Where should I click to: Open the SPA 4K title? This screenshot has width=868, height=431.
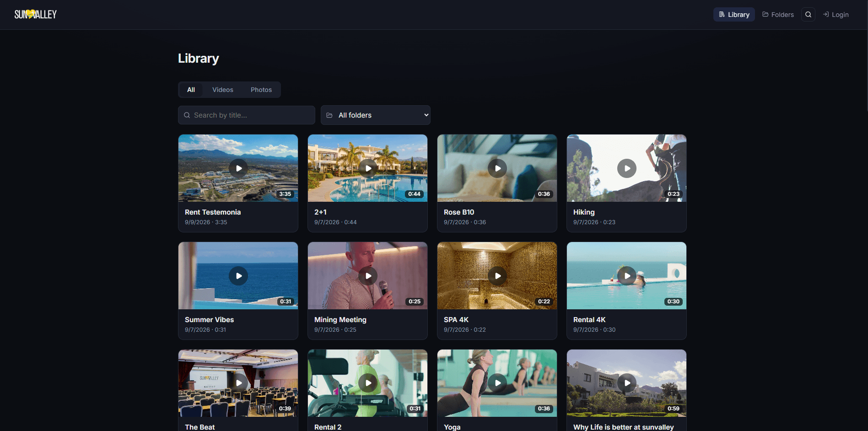click(x=456, y=320)
